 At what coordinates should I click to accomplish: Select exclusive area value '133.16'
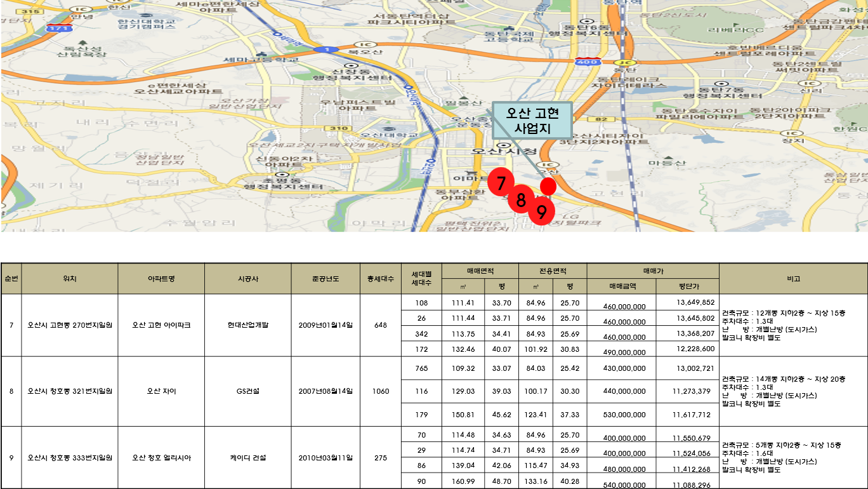pyautogui.click(x=536, y=481)
